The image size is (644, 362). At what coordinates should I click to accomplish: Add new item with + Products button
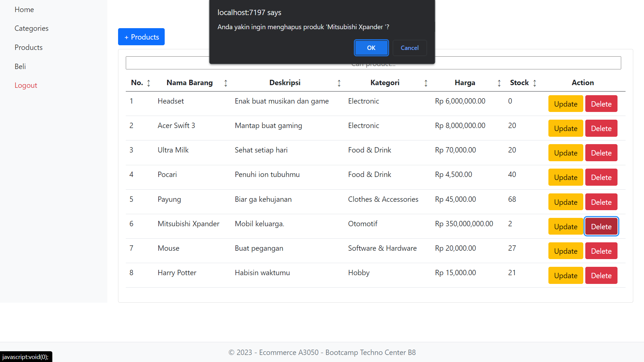point(141,37)
